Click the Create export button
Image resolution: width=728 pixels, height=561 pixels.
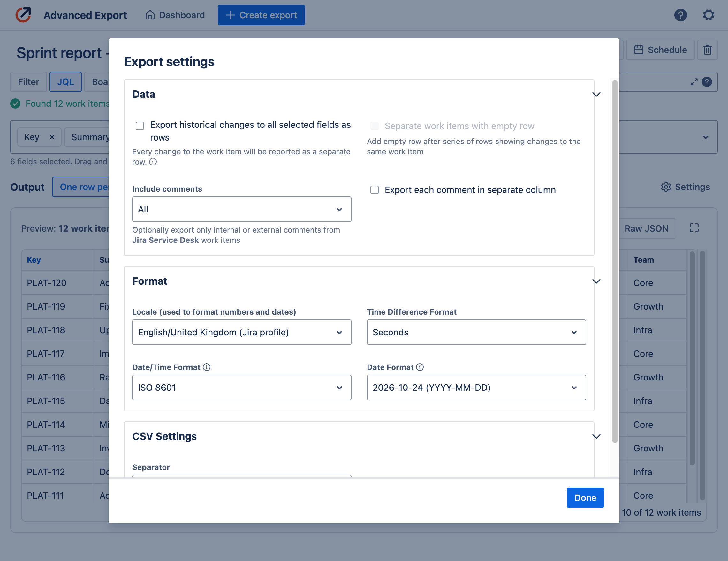(261, 15)
